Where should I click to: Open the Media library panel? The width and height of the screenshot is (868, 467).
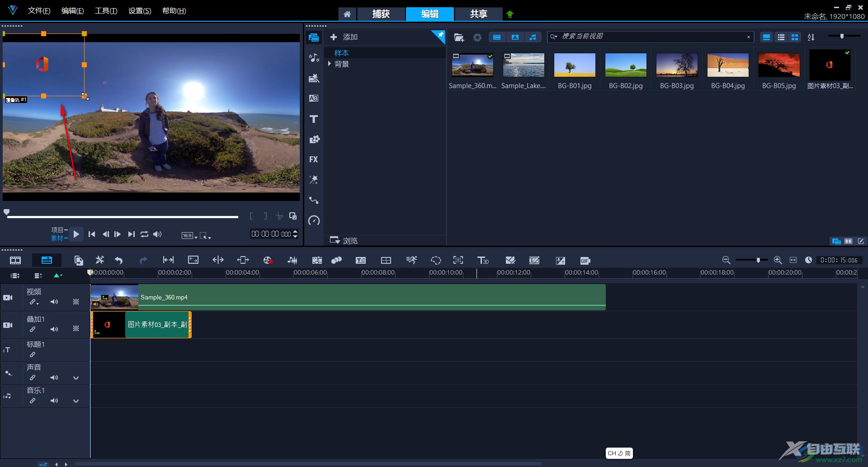[x=314, y=37]
